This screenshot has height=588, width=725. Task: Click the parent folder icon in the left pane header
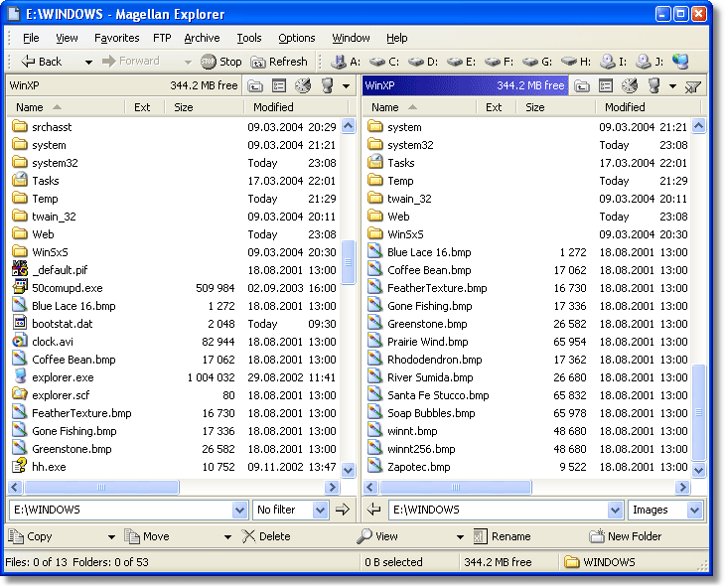(x=255, y=86)
